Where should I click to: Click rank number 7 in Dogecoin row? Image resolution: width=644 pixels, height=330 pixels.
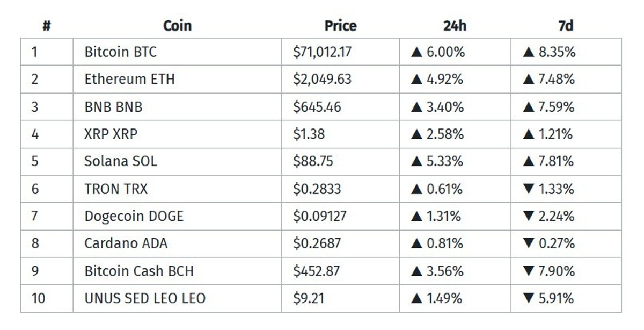tap(35, 217)
